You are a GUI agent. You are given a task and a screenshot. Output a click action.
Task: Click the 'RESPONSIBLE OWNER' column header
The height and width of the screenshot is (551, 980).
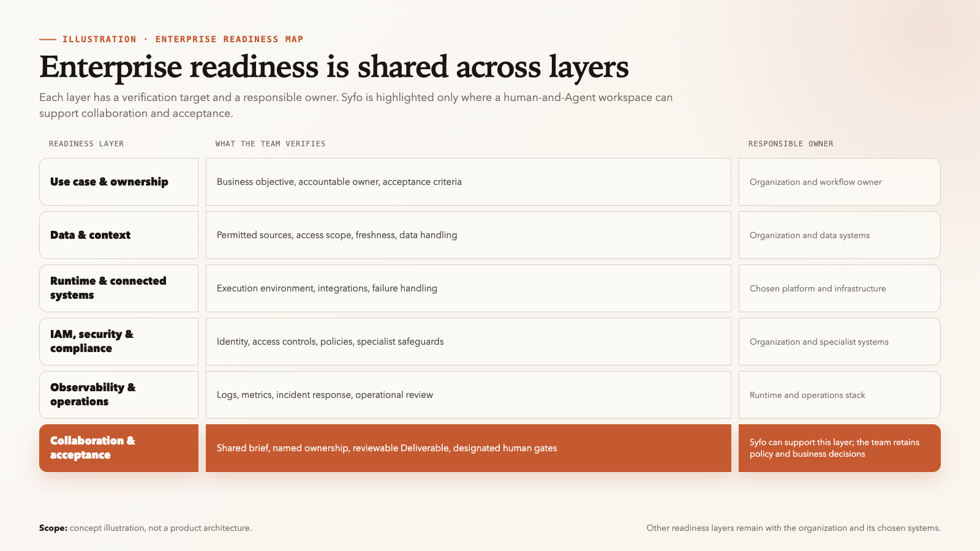[x=791, y=144]
